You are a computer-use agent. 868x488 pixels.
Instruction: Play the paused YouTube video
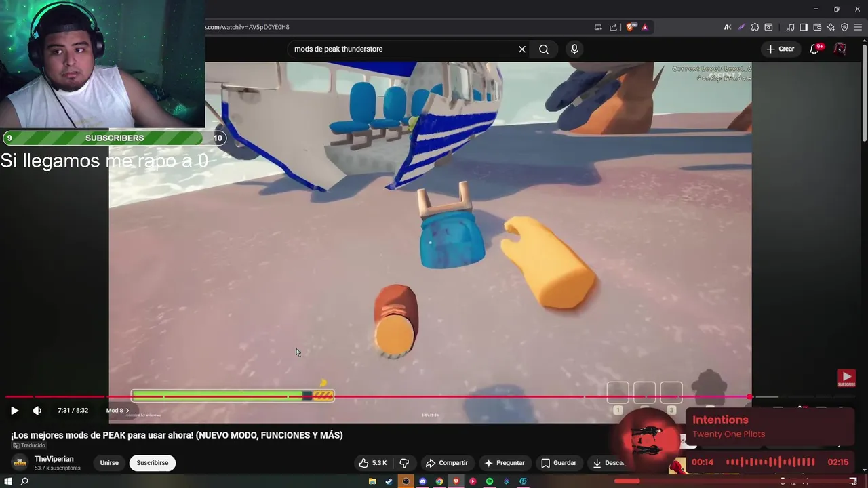click(x=14, y=411)
